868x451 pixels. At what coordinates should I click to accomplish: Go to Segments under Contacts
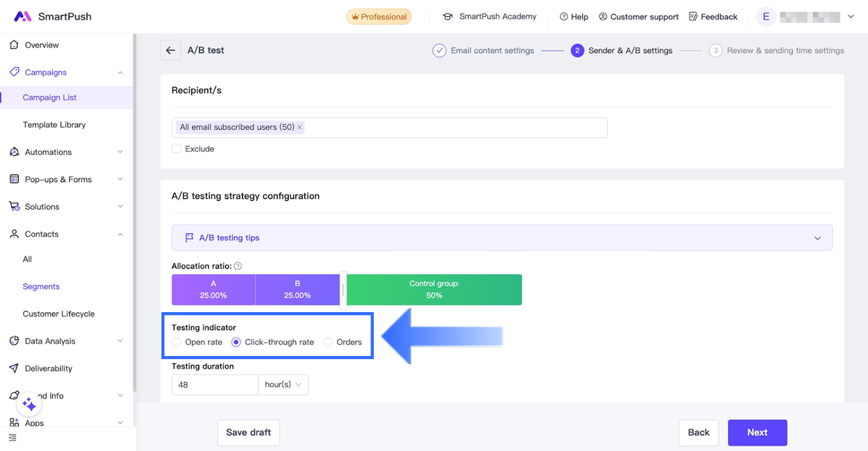41,287
